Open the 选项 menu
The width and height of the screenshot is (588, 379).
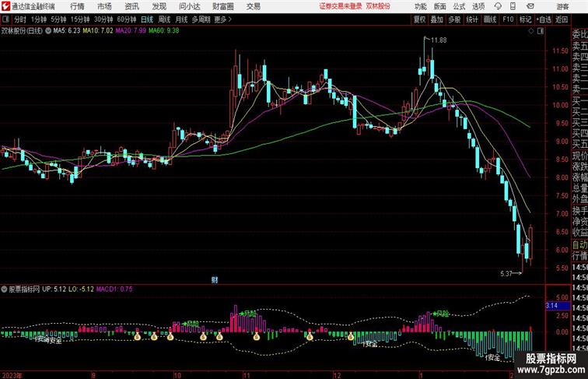[478, 6]
